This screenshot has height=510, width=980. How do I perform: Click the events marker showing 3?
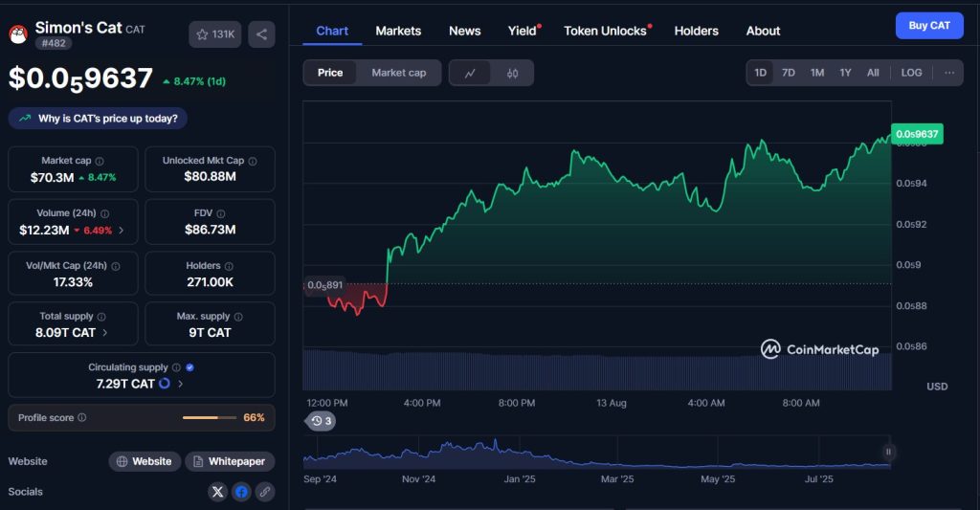click(x=322, y=421)
